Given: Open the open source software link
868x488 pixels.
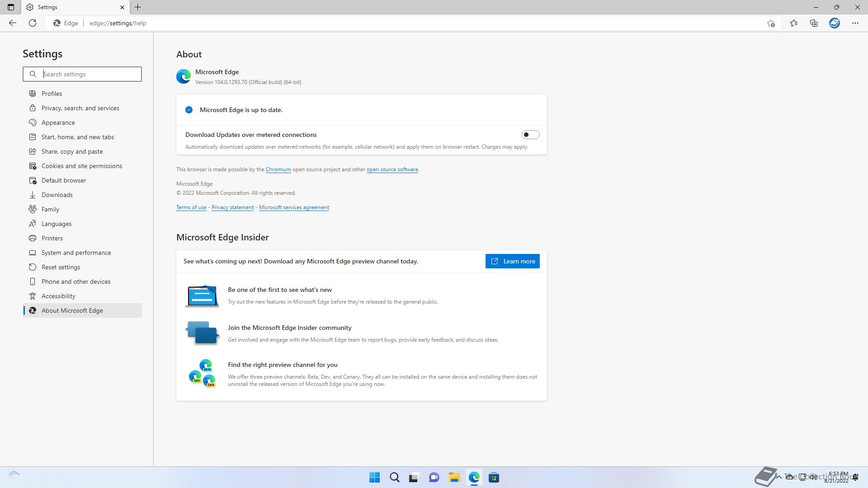Looking at the screenshot, I should point(392,169).
